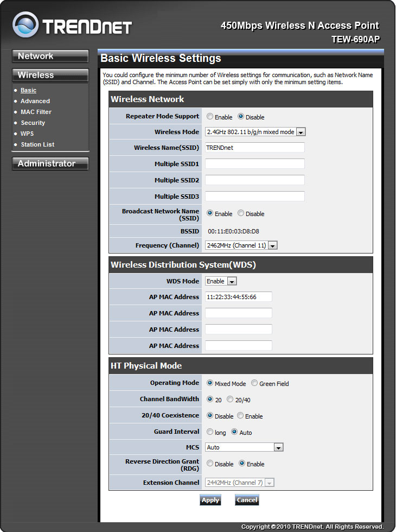Enable 20/40 Coexistence
396x532 pixels.
(240, 416)
